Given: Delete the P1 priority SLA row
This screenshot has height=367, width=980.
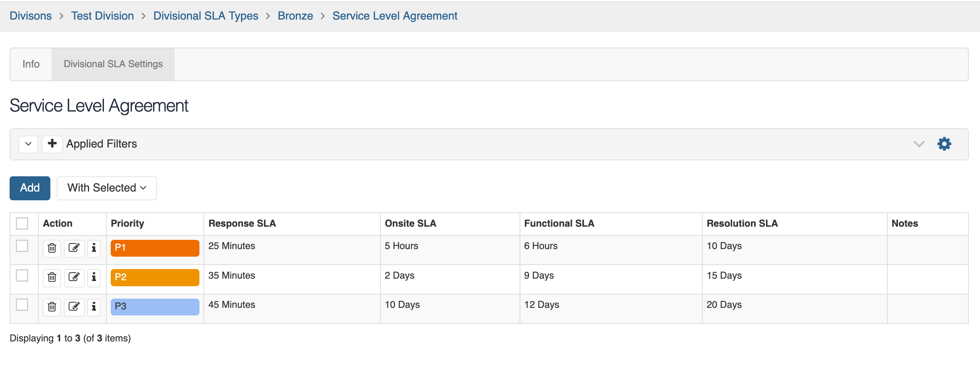Looking at the screenshot, I should click(x=52, y=248).
